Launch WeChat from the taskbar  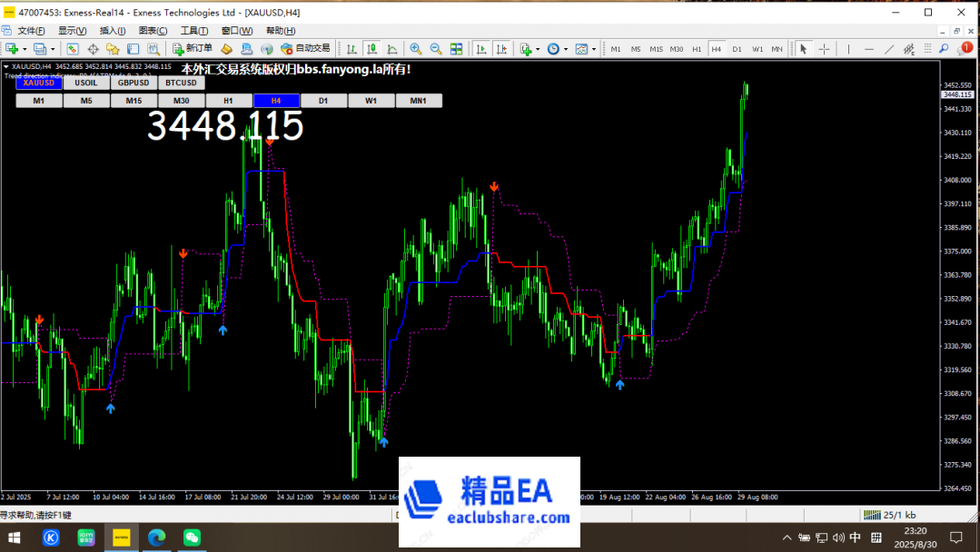point(191,537)
